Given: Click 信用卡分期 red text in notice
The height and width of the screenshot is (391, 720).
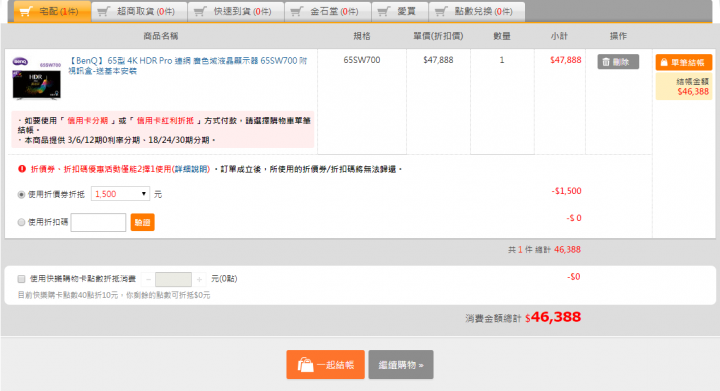Looking at the screenshot, I should click(x=88, y=121).
